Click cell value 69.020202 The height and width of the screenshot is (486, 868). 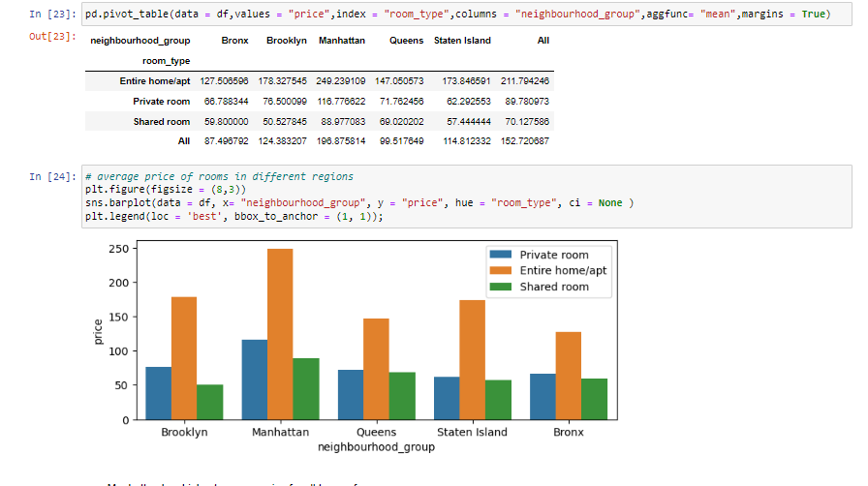[x=402, y=122]
